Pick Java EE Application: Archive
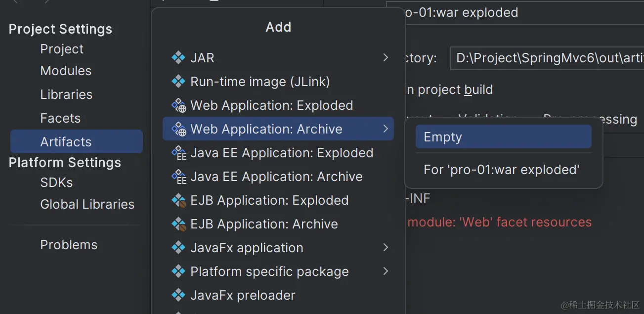The image size is (644, 314). (278, 177)
